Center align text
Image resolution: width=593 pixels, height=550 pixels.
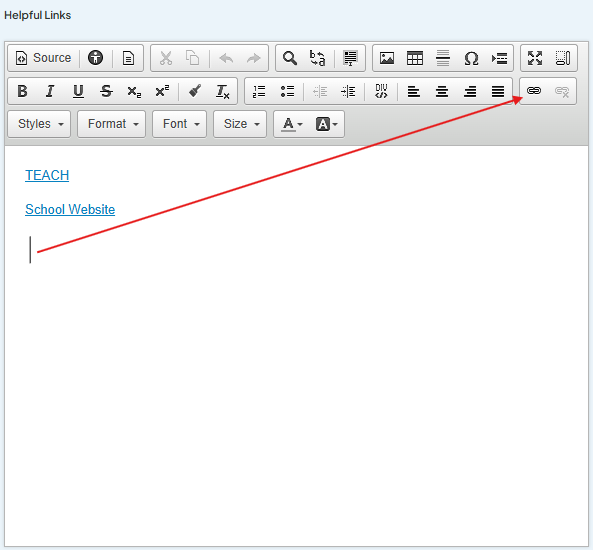(x=442, y=91)
